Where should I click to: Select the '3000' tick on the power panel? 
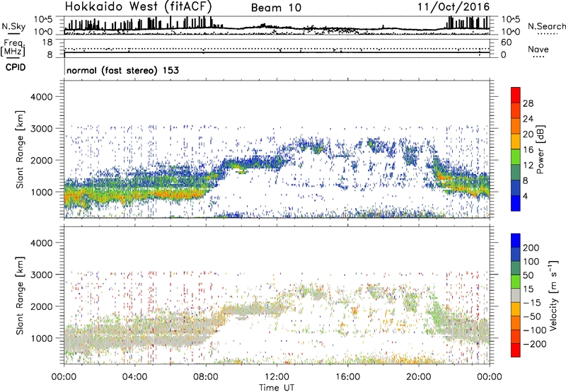pos(42,129)
